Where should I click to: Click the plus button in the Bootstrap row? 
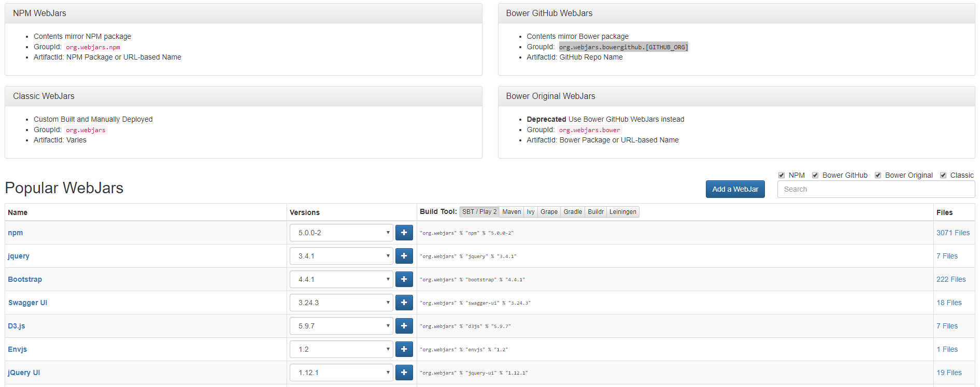(404, 279)
